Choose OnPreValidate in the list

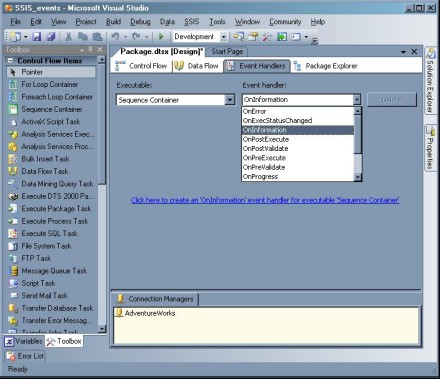[x=298, y=167]
